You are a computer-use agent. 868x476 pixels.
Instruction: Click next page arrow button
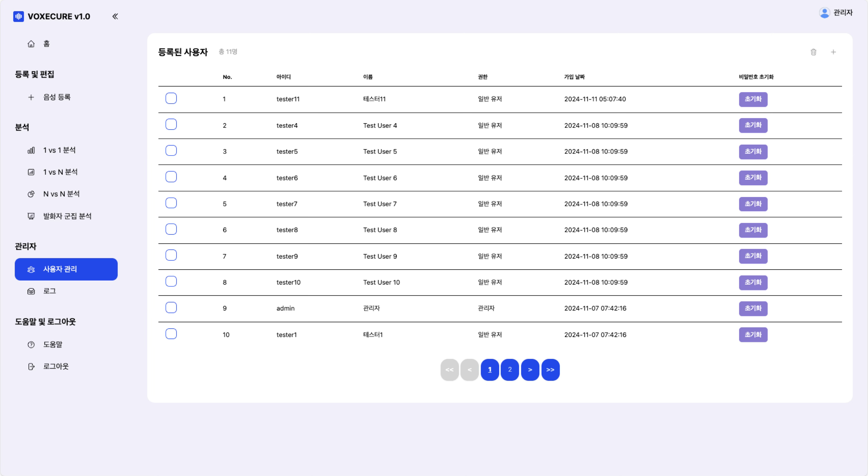point(530,369)
